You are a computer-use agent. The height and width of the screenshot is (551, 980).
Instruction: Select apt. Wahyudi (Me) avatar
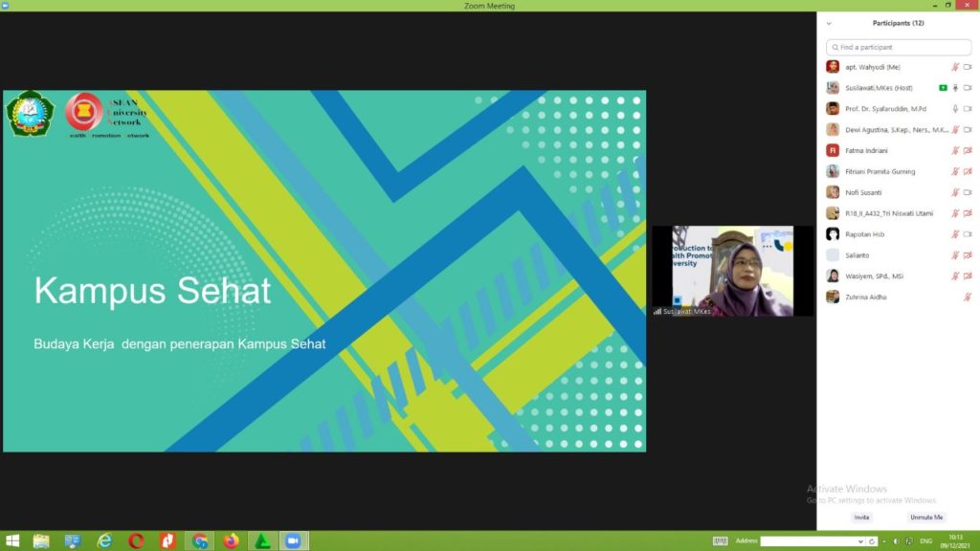point(833,67)
